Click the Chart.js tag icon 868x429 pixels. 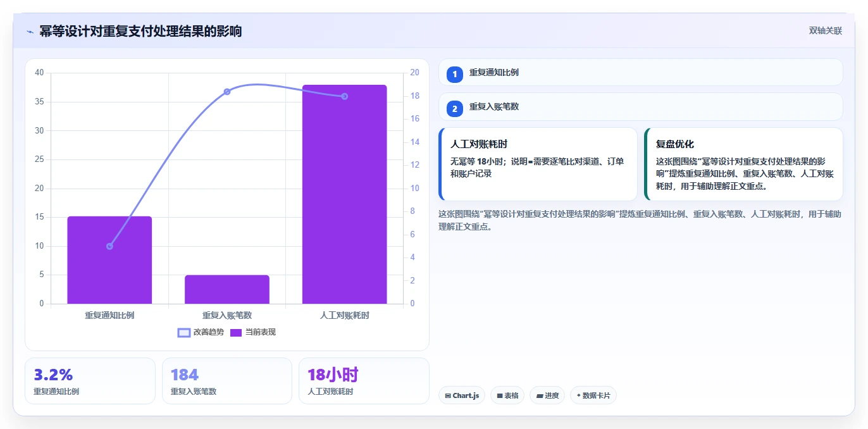point(448,395)
